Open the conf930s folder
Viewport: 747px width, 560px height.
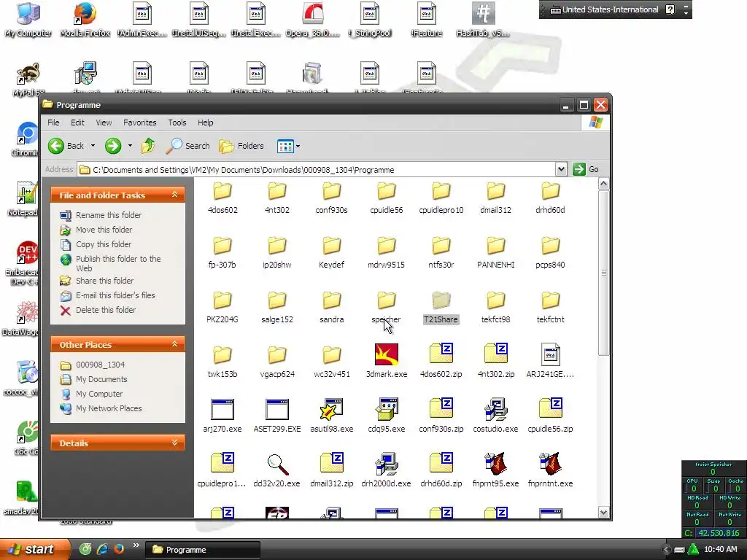[x=332, y=198]
